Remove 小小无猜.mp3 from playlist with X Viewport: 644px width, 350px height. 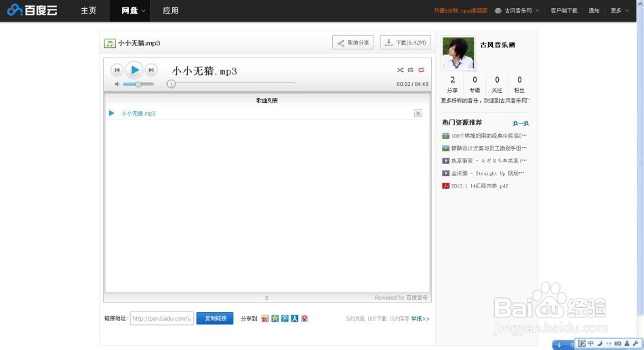[x=418, y=113]
